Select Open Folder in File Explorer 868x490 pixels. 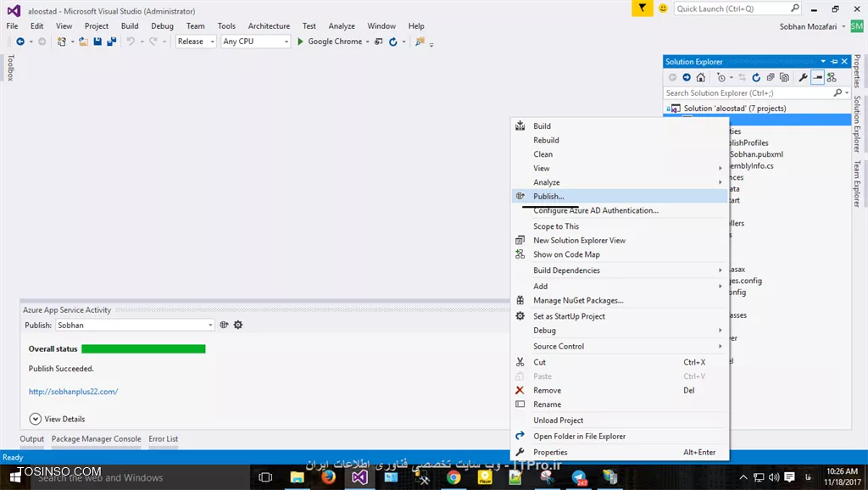click(620, 437)
